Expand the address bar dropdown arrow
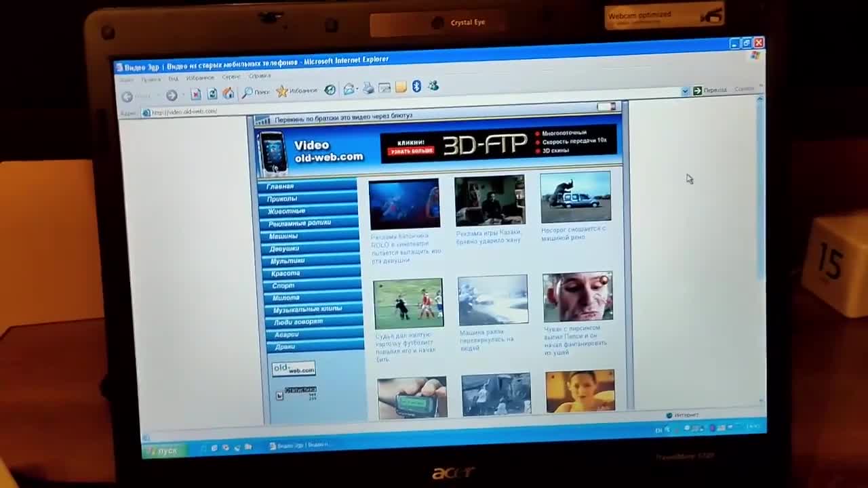 685,91
